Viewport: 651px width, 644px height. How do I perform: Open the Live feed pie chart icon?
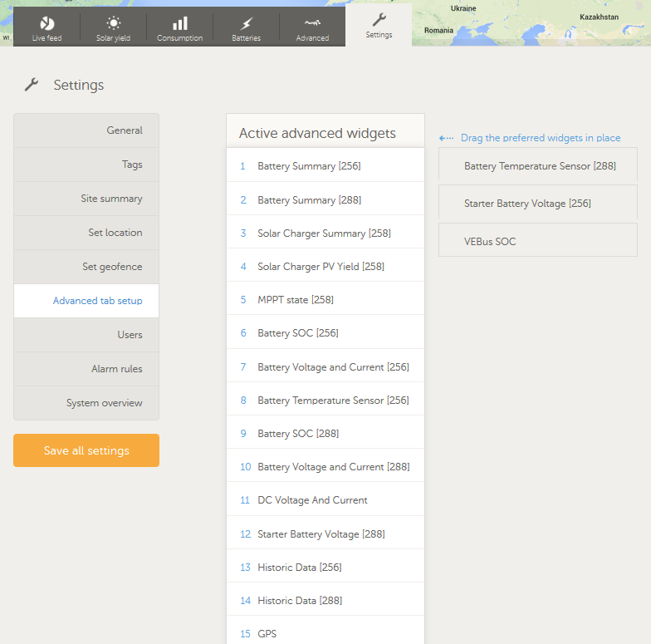47,23
